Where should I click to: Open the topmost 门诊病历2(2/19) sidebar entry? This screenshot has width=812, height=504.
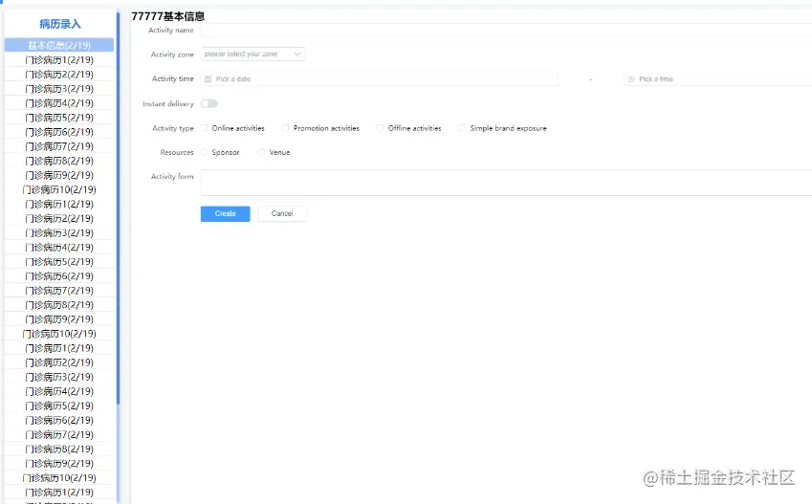tap(59, 74)
